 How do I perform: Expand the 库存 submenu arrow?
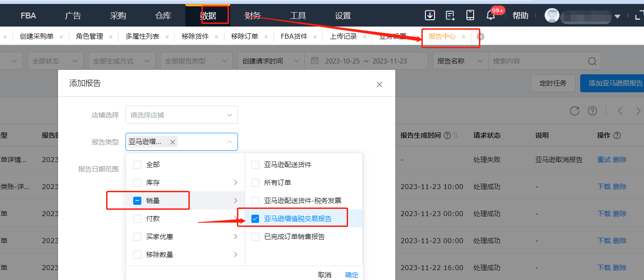click(236, 183)
